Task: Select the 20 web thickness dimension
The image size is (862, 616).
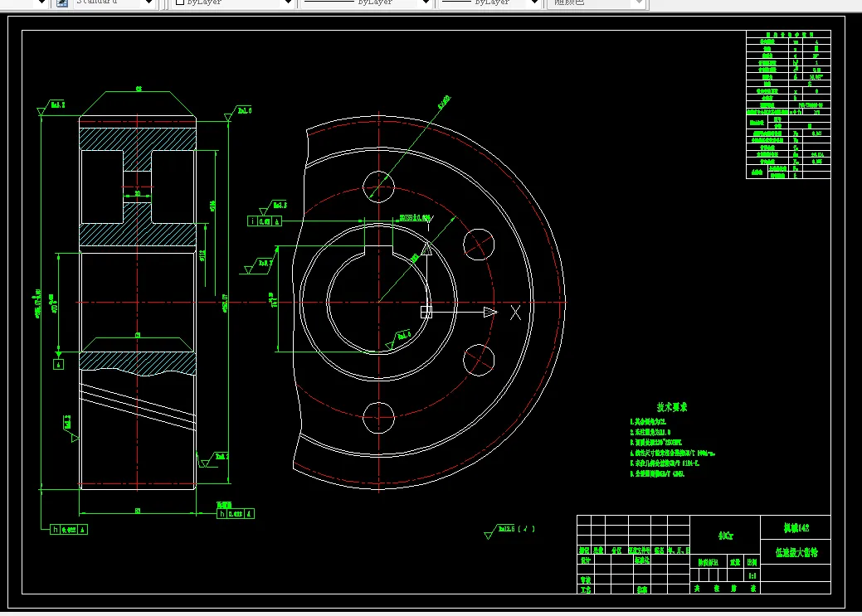Action: [x=137, y=194]
